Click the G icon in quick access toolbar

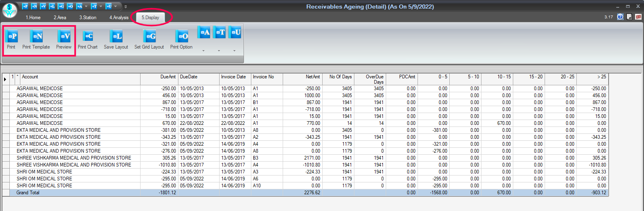[x=61, y=6]
